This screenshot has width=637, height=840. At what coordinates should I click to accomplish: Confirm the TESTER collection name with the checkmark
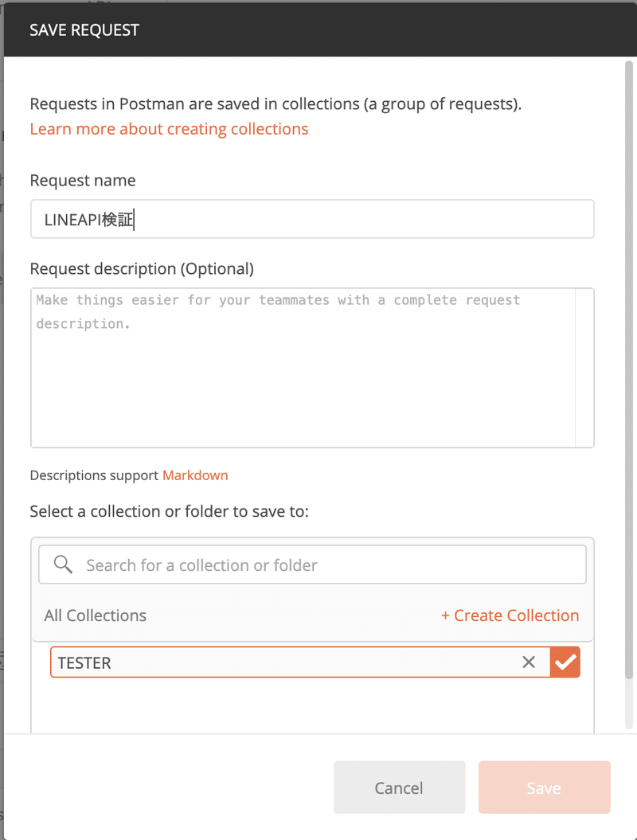click(565, 662)
